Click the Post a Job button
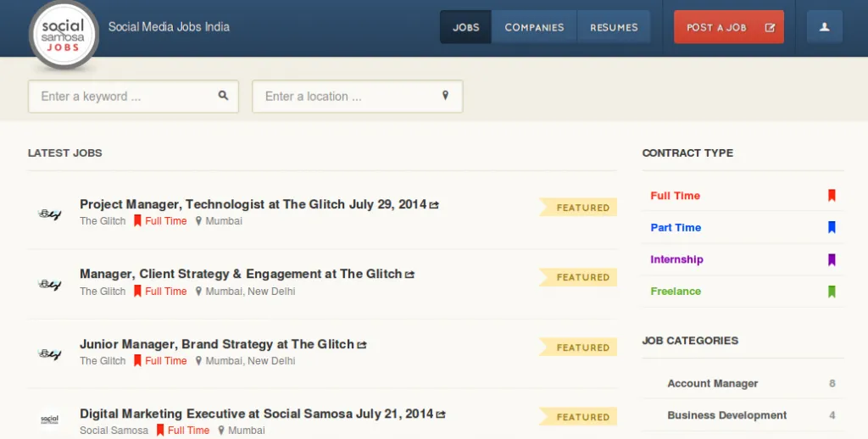This screenshot has height=439, width=868. click(x=728, y=26)
